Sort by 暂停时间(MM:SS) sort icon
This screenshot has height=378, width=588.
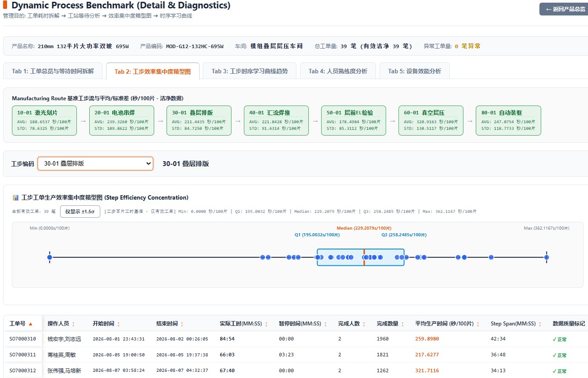tap(326, 324)
